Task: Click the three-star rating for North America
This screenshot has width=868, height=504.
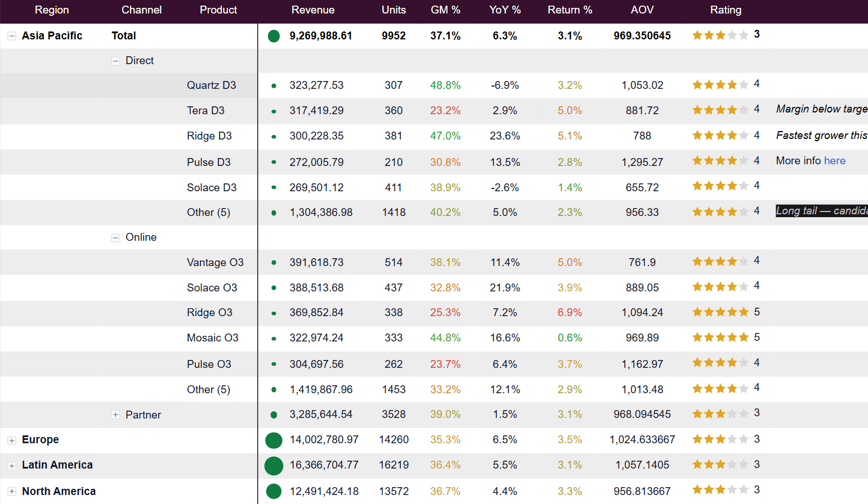Action: (721, 490)
